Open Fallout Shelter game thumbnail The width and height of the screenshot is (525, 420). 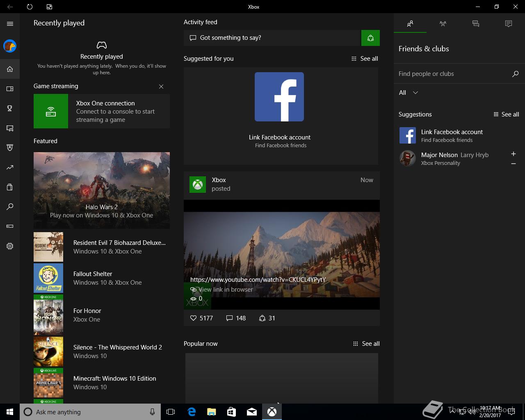48,278
